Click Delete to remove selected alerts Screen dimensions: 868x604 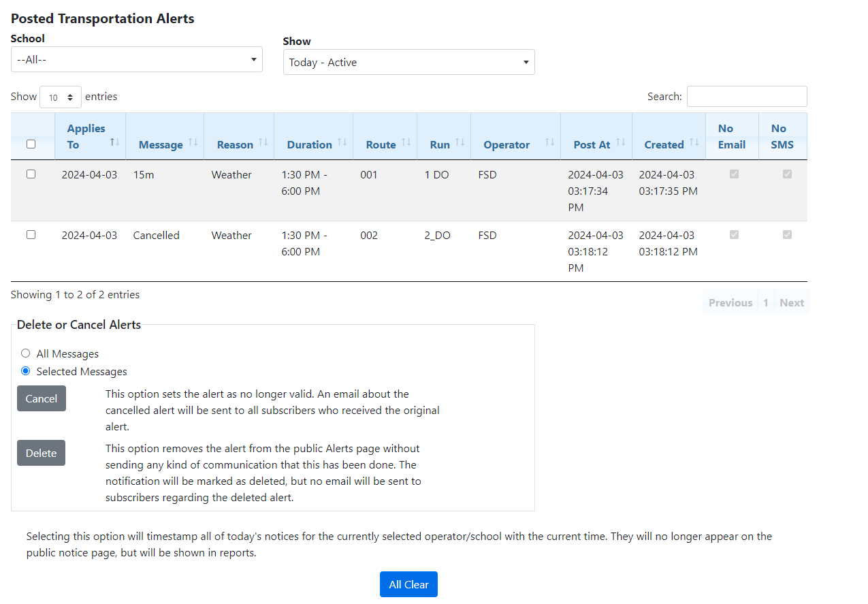tap(41, 453)
